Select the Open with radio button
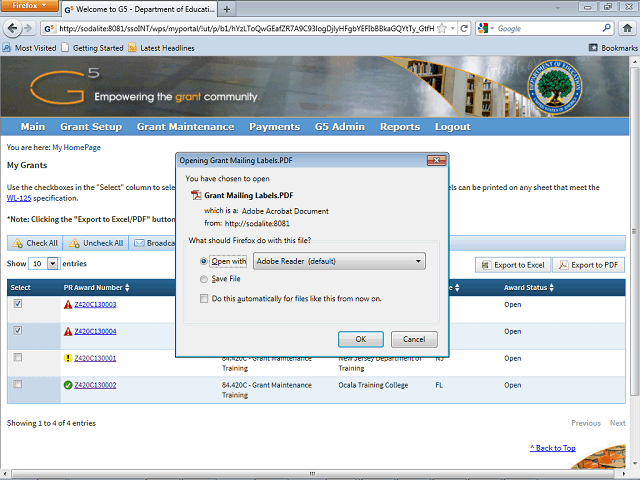 (x=203, y=261)
